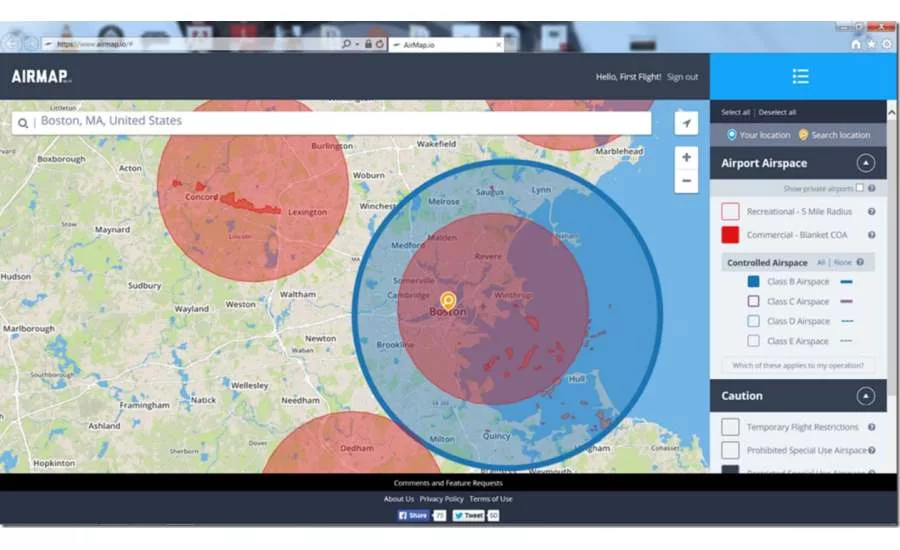The height and width of the screenshot is (550, 900).
Task: Open help icon for Controlled Airspace
Action: click(x=860, y=262)
